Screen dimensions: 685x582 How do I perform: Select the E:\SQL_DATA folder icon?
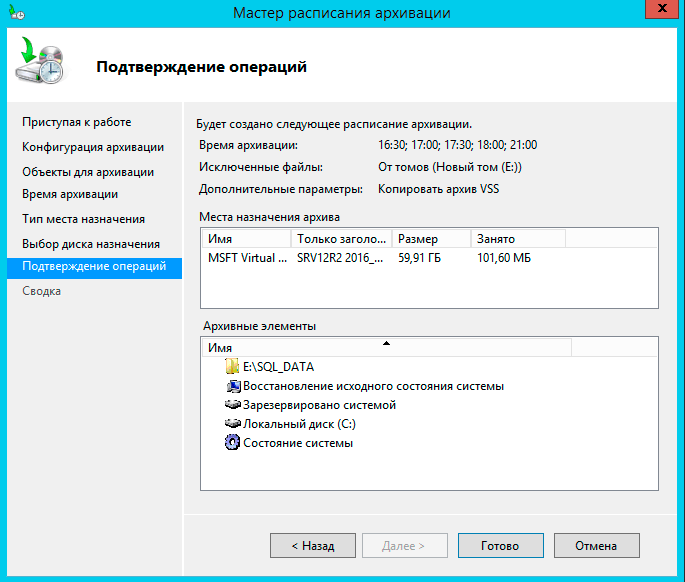[232, 366]
